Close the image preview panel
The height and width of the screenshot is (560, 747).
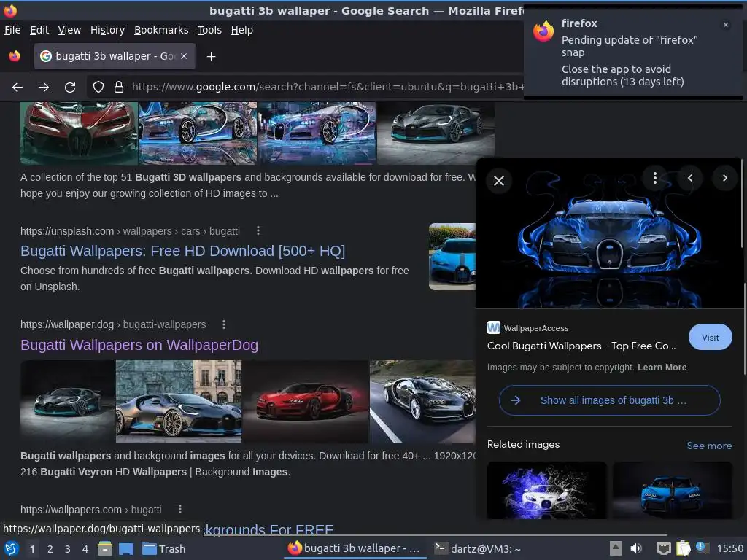499,181
